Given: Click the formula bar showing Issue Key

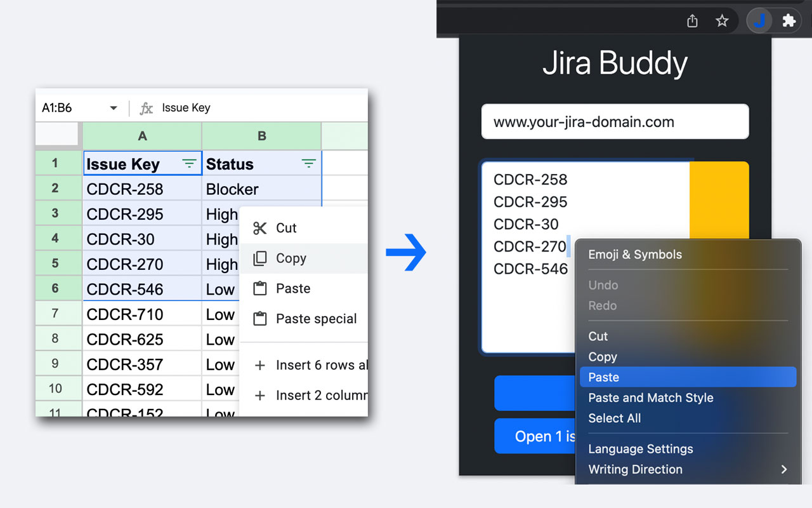Looking at the screenshot, I should [x=263, y=108].
